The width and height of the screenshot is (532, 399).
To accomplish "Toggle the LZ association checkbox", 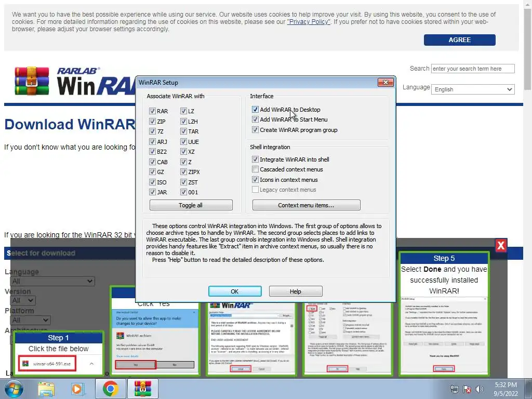I will pyautogui.click(x=183, y=111).
